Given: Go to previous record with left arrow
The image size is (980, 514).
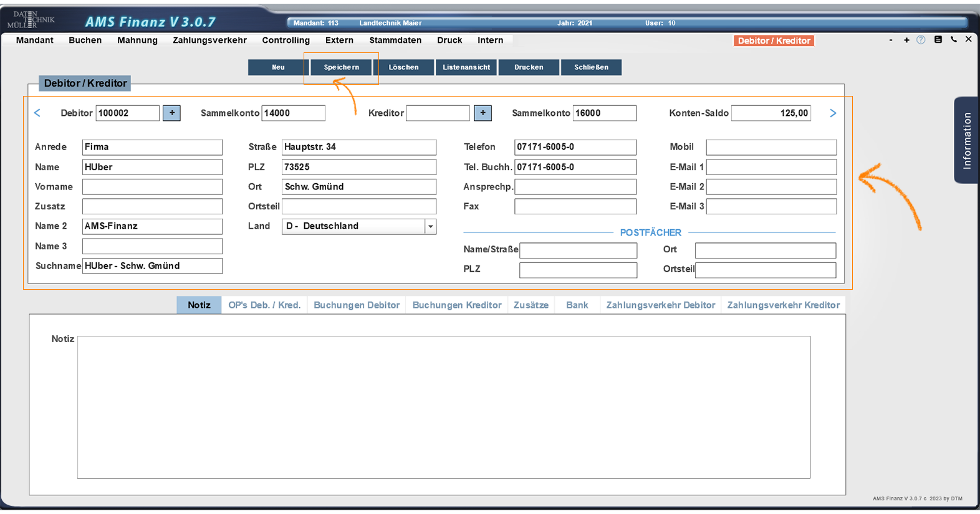Looking at the screenshot, I should 37,113.
